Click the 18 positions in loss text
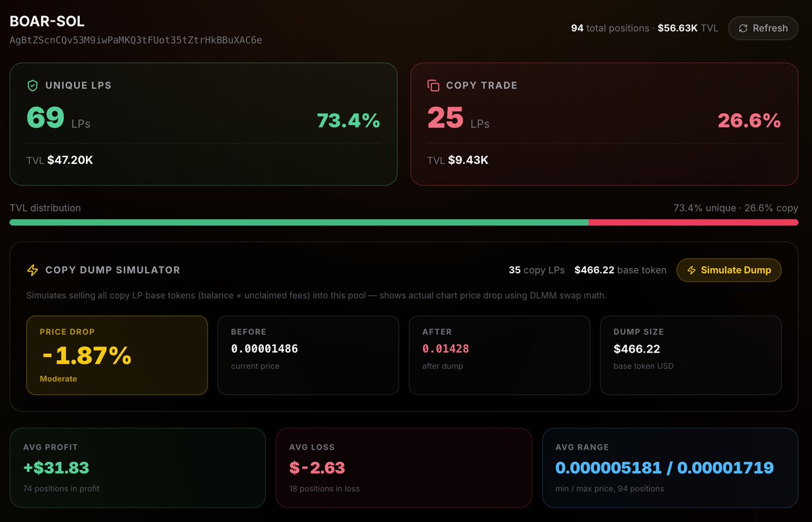This screenshot has height=522, width=812. [324, 489]
